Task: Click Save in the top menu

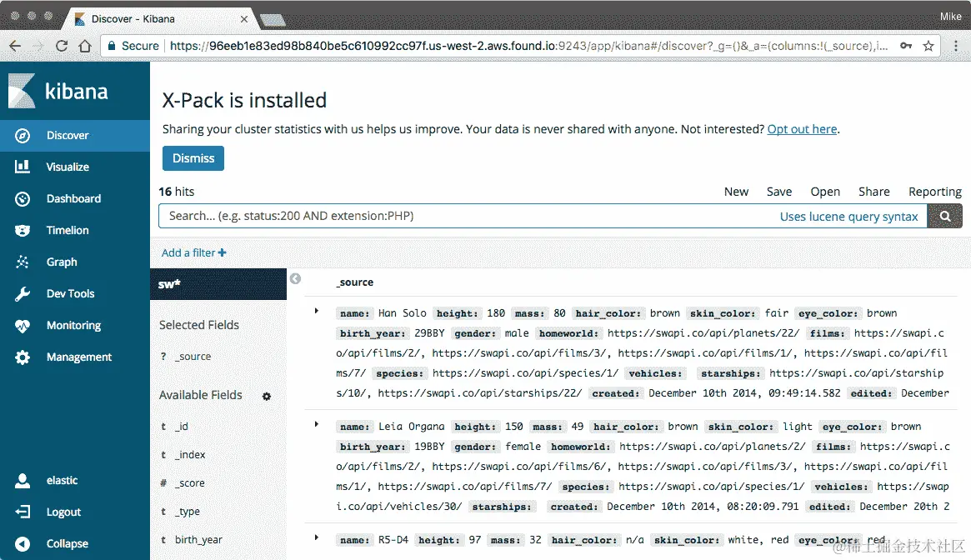Action: (779, 192)
